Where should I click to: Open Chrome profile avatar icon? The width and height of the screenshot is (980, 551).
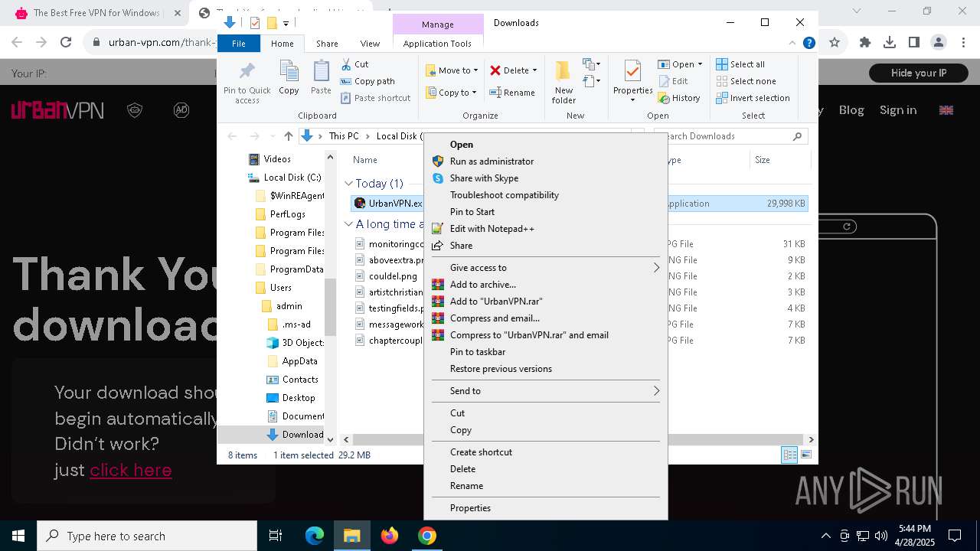(x=939, y=43)
